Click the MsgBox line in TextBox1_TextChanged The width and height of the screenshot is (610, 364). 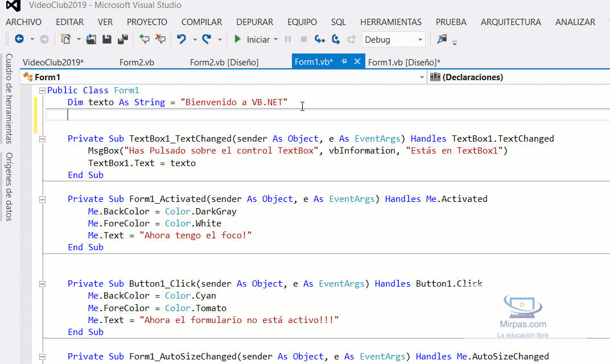click(298, 151)
